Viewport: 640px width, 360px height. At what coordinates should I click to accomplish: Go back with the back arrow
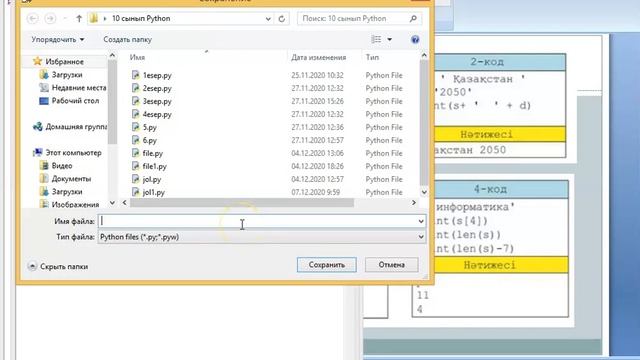pyautogui.click(x=33, y=18)
